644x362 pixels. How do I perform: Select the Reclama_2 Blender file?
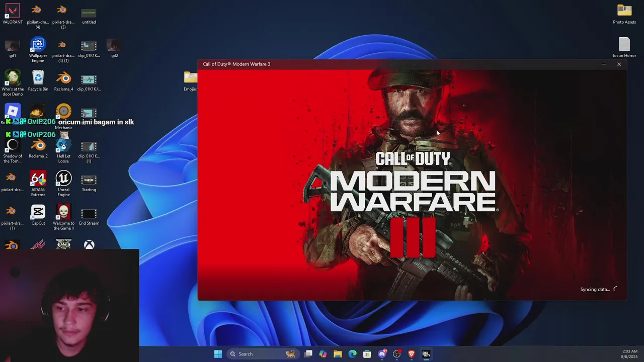[x=38, y=149]
